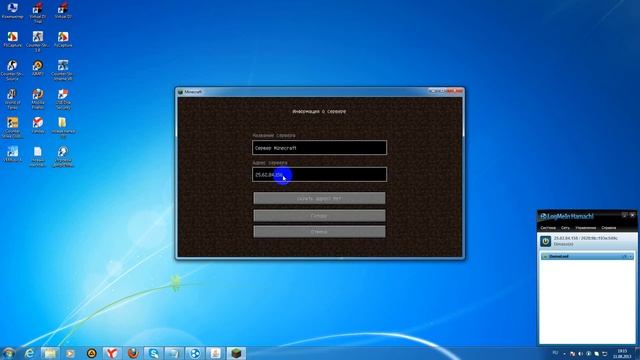This screenshot has width=640, height=360.
Task: Open the Counter-Strike 1.6 desktop shortcut
Action: coord(38,41)
